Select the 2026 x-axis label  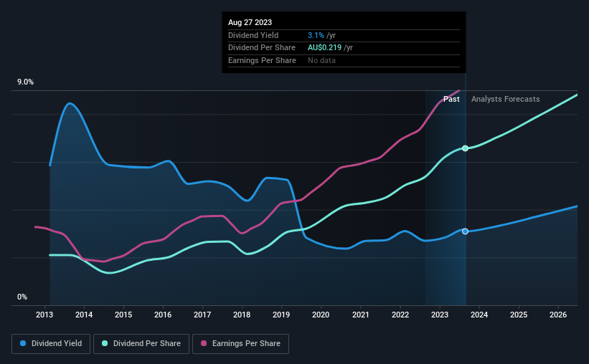point(558,315)
